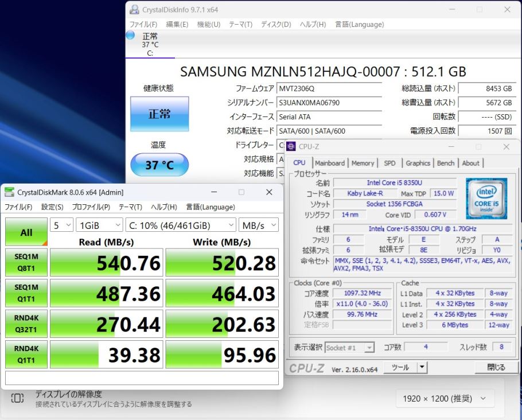The height and width of the screenshot is (420, 522).
Task: Open the test count dropdown showing 5
Action: point(62,225)
